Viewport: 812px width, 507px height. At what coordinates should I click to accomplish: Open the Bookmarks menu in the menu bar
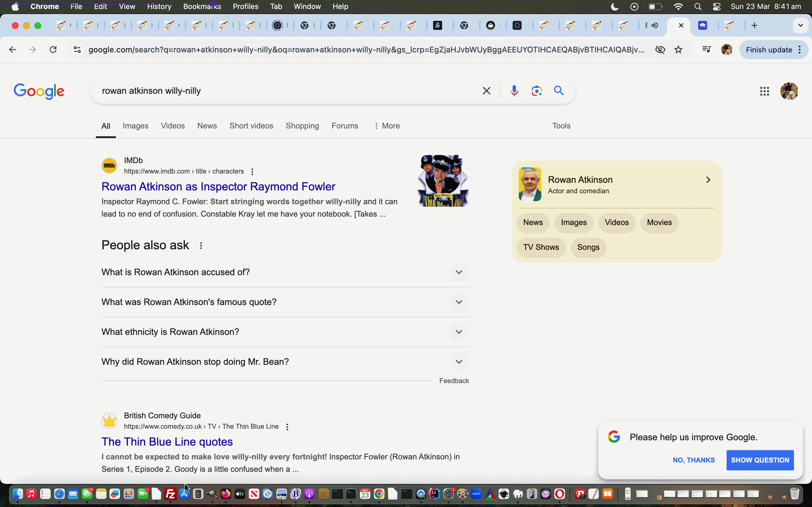click(202, 7)
